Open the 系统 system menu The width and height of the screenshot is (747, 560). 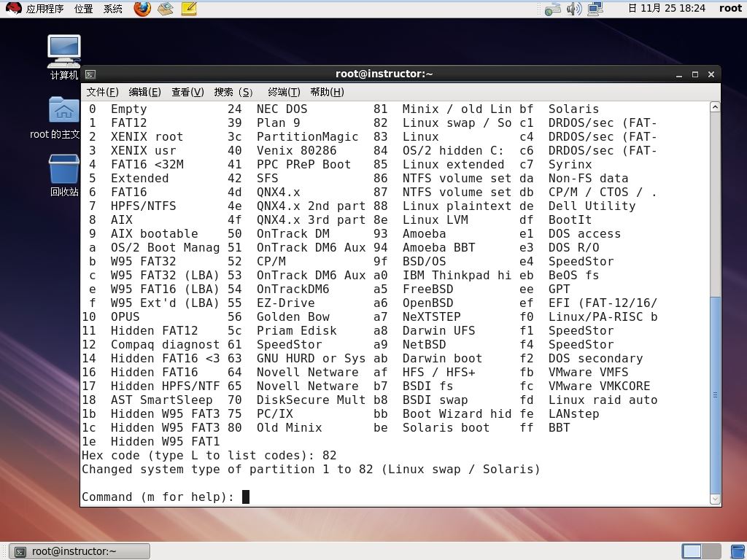pos(113,9)
